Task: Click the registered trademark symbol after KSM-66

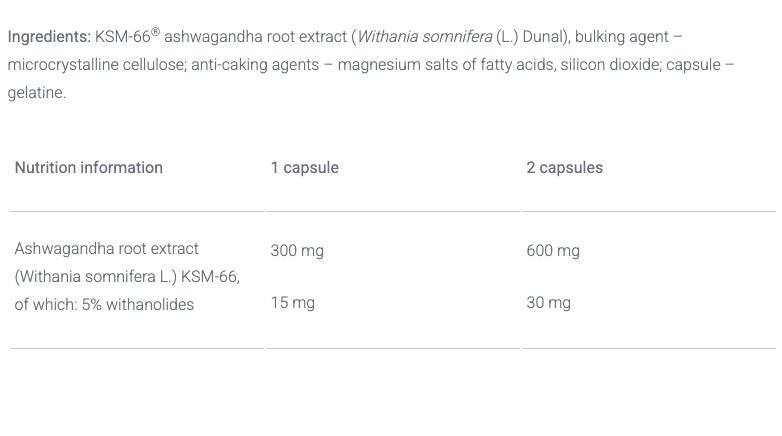Action: pos(155,32)
